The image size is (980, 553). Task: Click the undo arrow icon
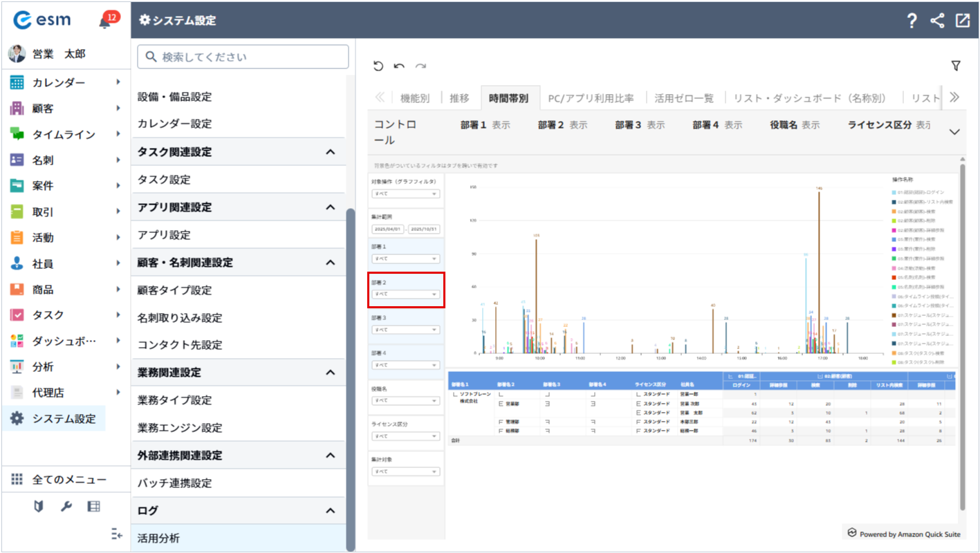click(x=399, y=66)
